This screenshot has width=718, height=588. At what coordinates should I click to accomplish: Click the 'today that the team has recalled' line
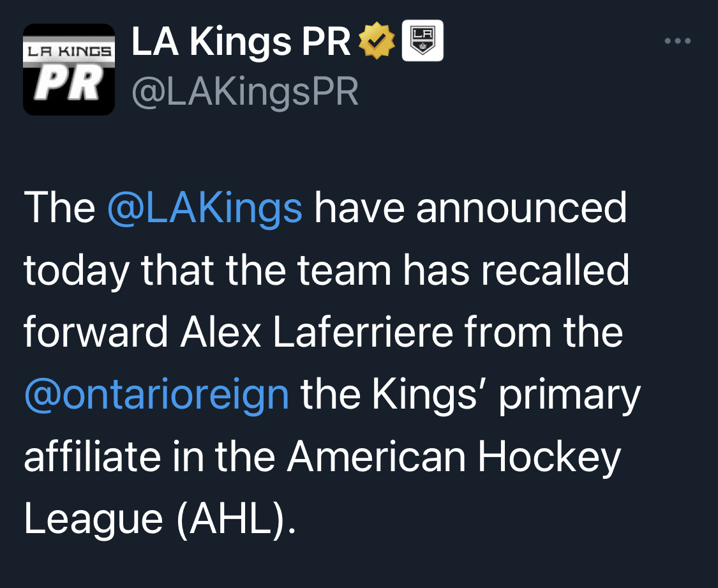tap(327, 271)
